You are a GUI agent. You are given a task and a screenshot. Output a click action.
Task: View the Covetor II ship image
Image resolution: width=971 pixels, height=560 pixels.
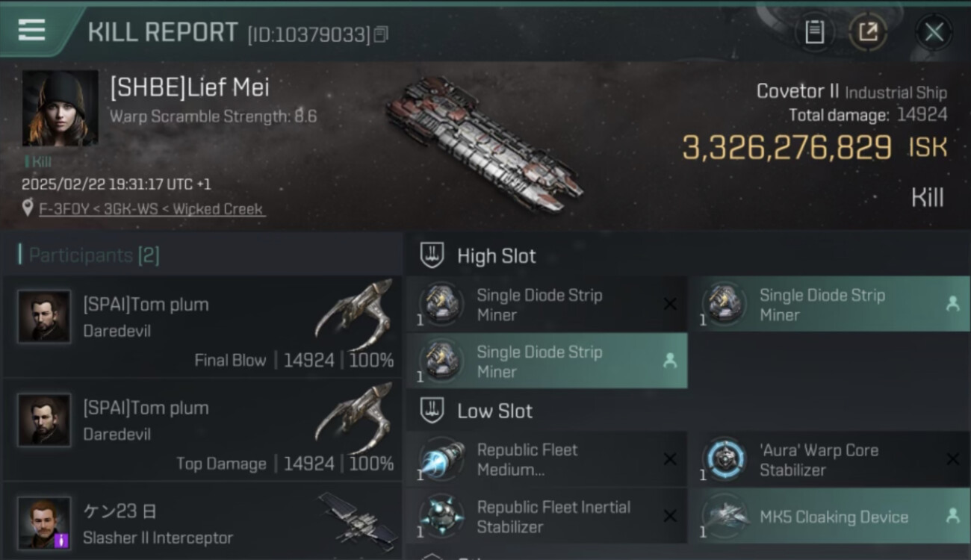pyautogui.click(x=484, y=144)
